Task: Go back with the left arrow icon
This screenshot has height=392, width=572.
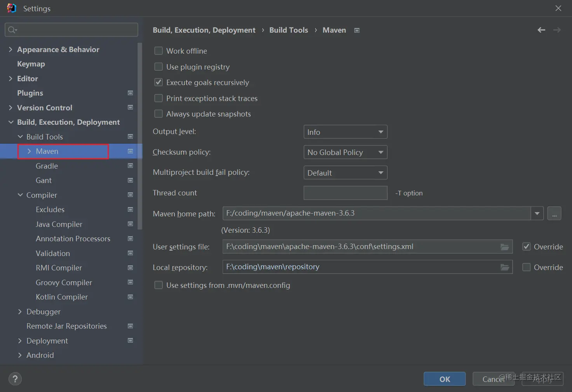Action: [541, 30]
